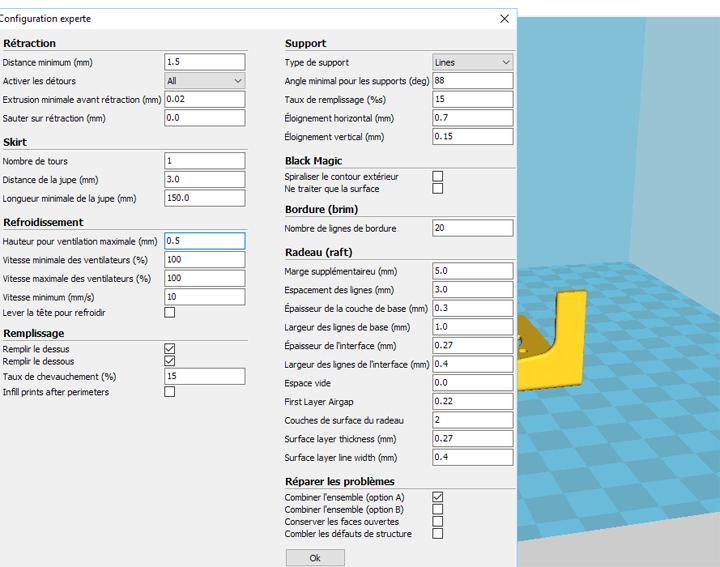Enable Combler les défauts de structure

tap(438, 533)
